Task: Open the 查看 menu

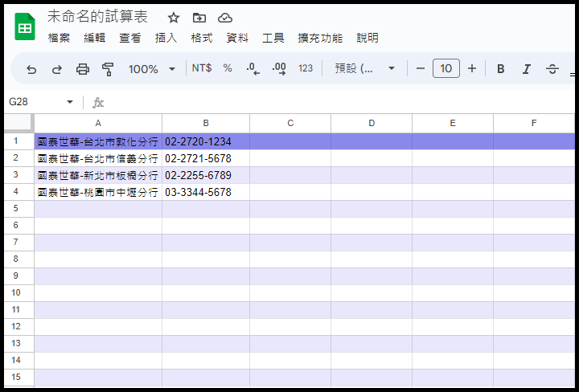Action: pos(130,38)
